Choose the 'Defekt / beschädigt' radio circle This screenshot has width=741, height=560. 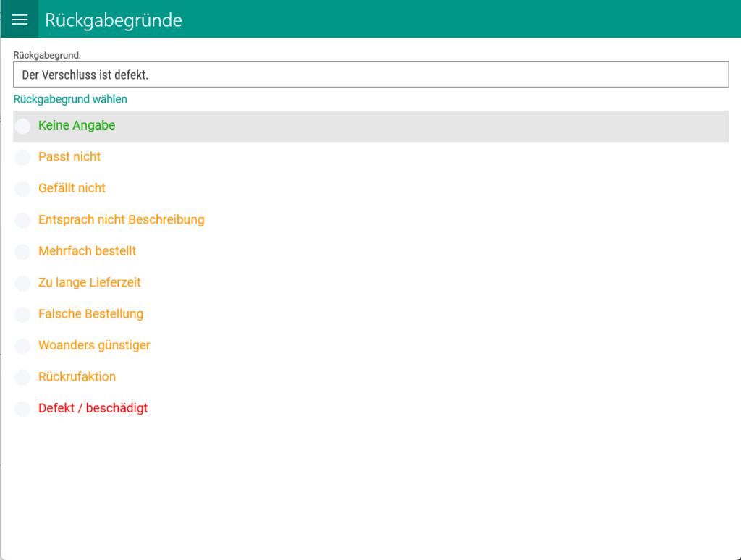tap(23, 409)
